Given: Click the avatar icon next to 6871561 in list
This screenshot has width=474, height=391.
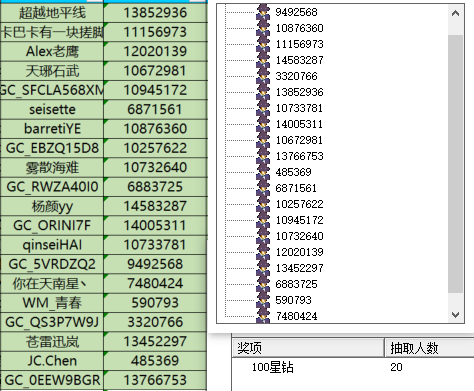Looking at the screenshot, I should pyautogui.click(x=263, y=188).
